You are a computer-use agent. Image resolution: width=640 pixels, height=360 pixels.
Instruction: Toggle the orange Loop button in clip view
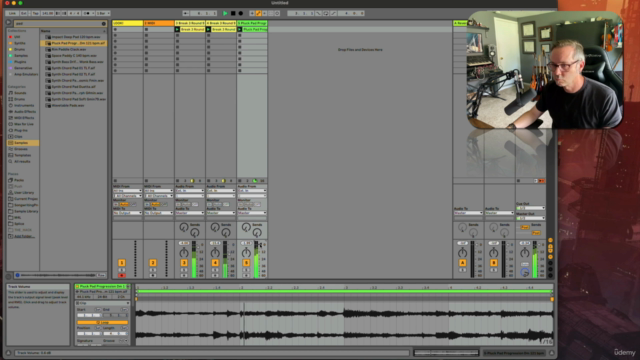(x=102, y=322)
